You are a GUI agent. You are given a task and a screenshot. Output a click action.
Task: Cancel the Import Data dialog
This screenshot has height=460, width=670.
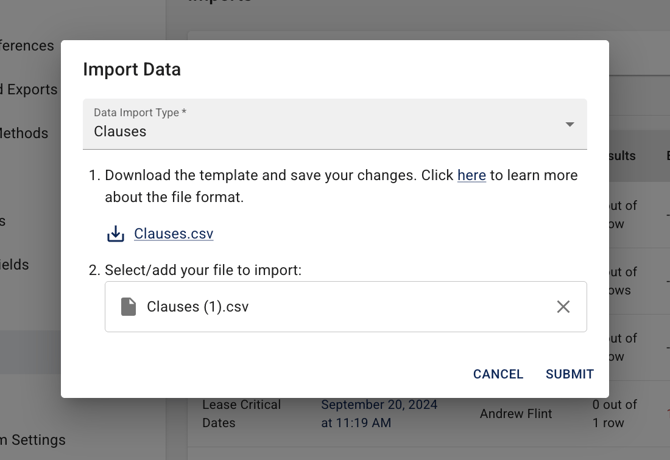point(498,374)
